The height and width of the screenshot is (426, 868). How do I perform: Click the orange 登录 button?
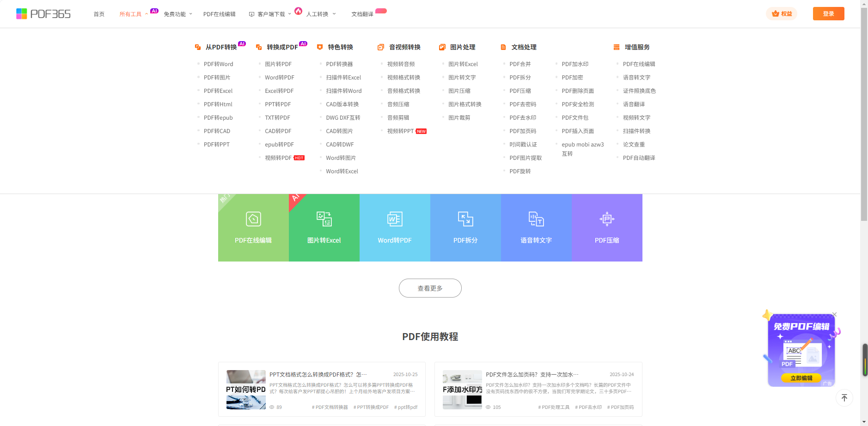[828, 14]
